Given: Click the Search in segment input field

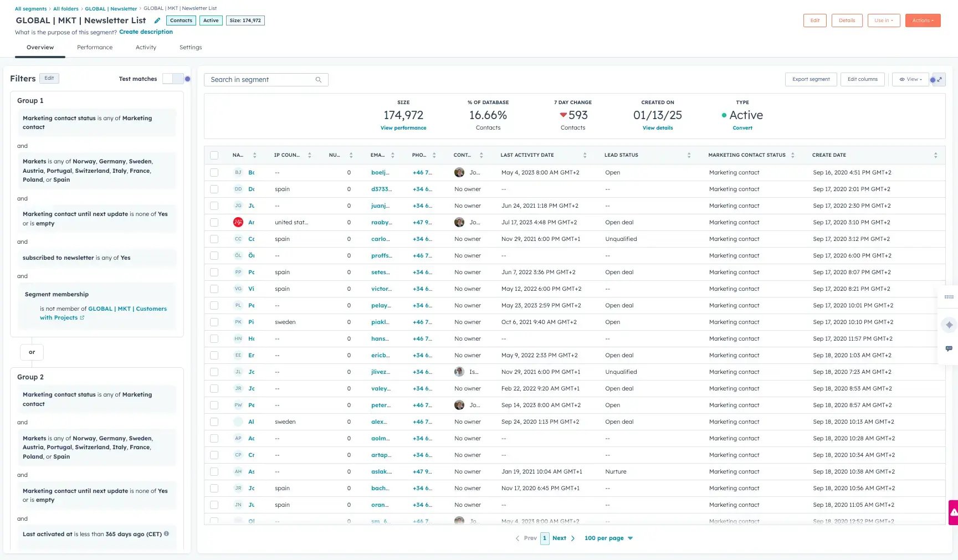Looking at the screenshot, I should point(260,80).
